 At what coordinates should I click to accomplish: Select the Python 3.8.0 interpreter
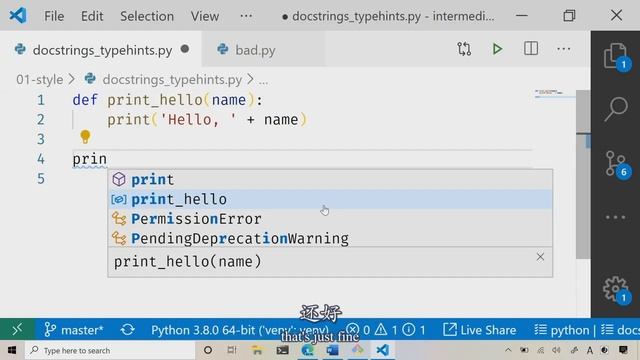[240, 330]
